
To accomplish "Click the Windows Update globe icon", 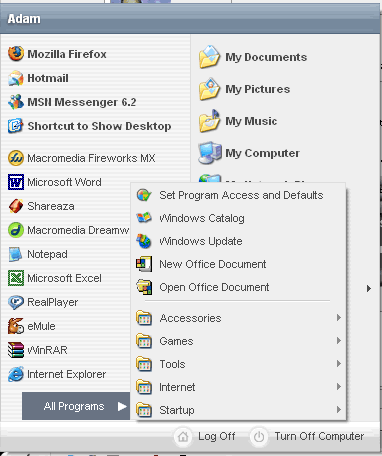I will [x=144, y=241].
